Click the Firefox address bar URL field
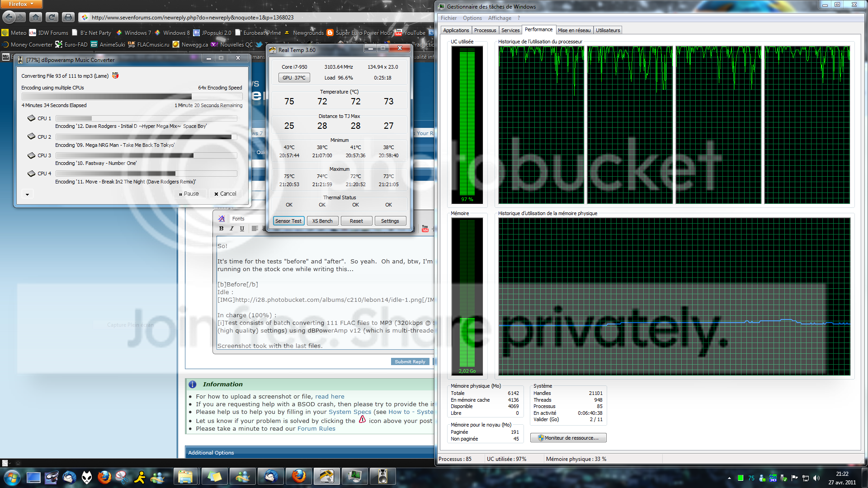868x488 pixels. click(x=258, y=18)
